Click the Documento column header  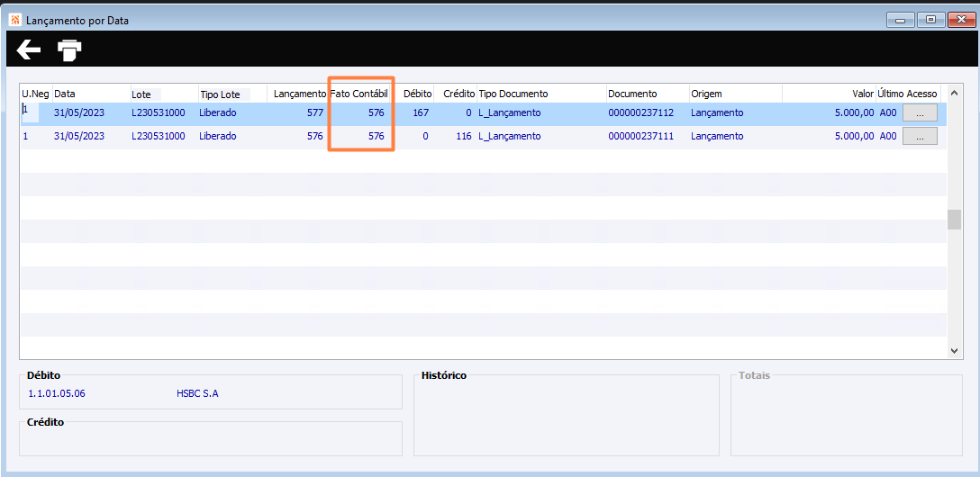point(632,94)
